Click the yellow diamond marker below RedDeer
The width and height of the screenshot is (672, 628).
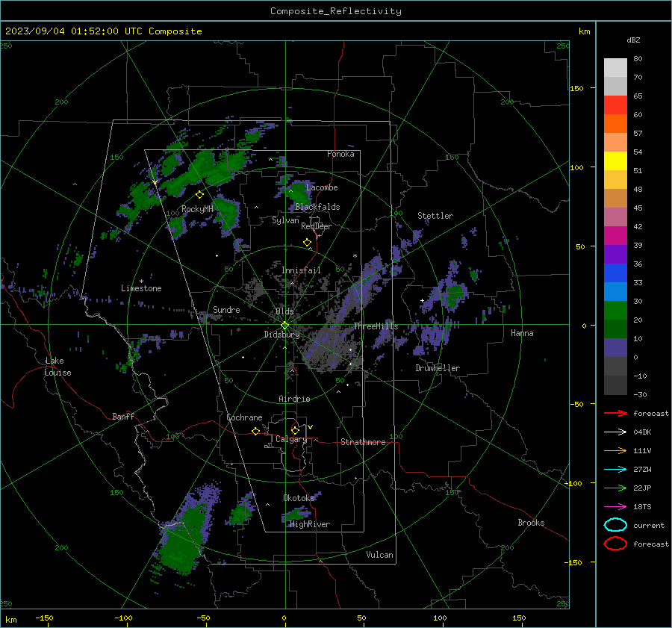307,243
